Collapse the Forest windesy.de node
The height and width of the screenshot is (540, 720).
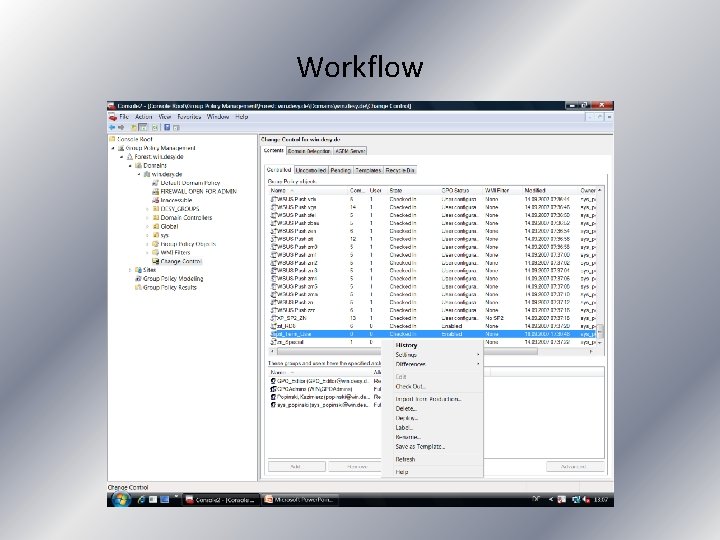coord(122,157)
